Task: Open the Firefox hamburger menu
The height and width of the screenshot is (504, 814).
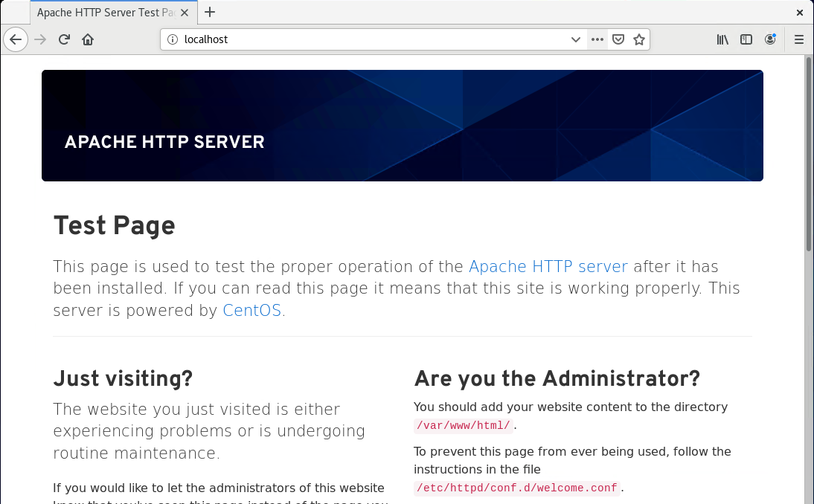Action: pyautogui.click(x=799, y=39)
